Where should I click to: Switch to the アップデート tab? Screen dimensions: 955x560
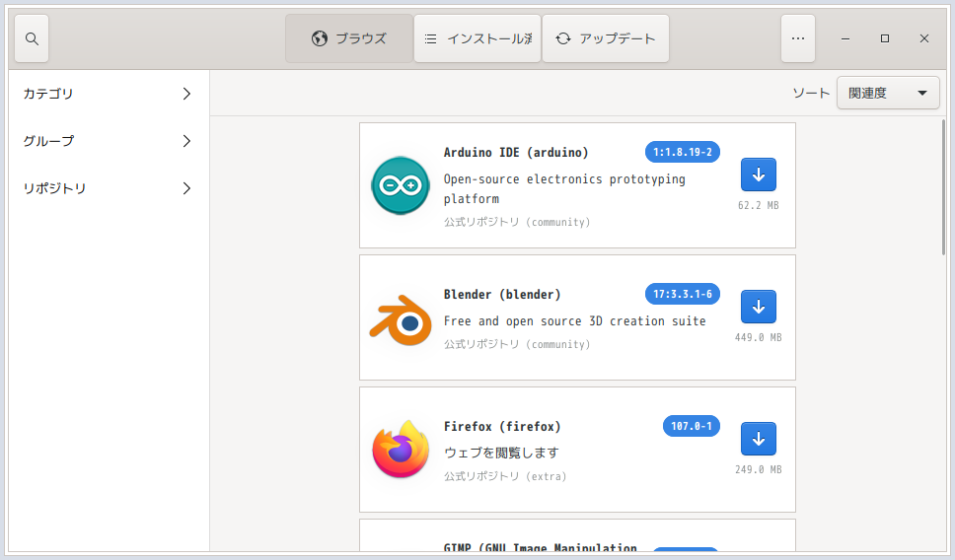point(606,39)
